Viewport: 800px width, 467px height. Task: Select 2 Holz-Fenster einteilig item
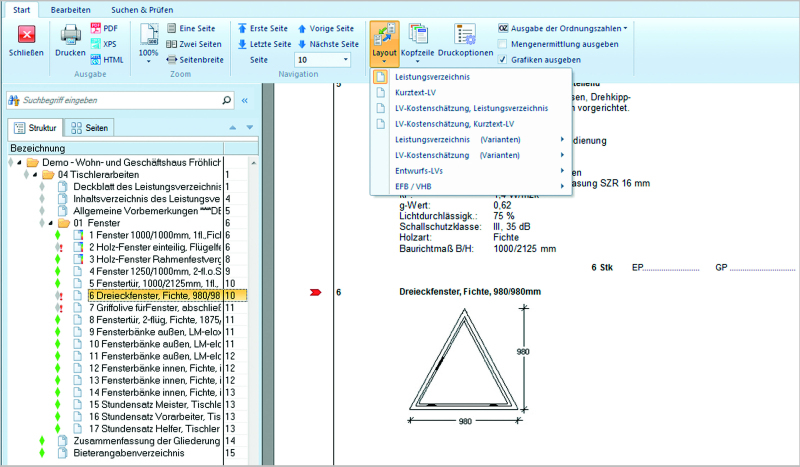click(155, 247)
